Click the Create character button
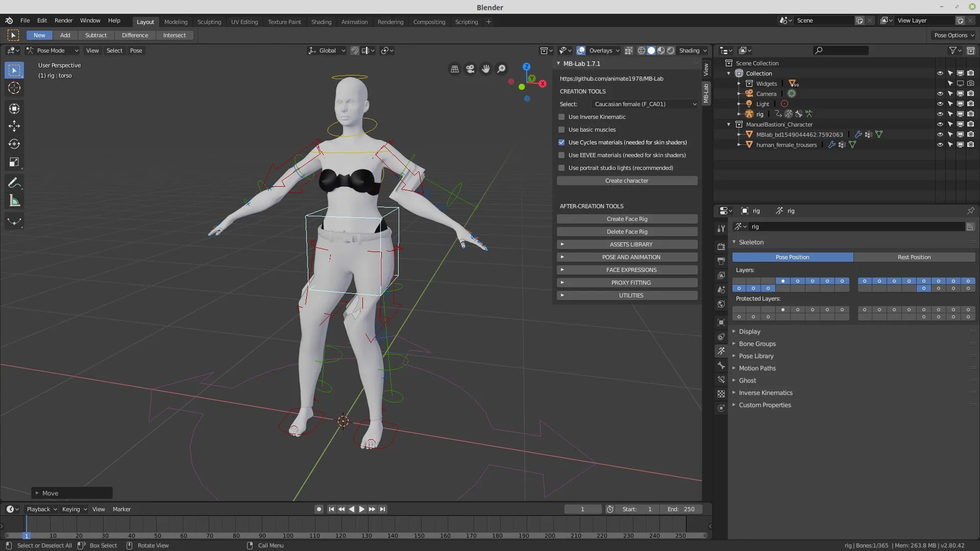Screen dimensions: 980x551 pos(627,181)
